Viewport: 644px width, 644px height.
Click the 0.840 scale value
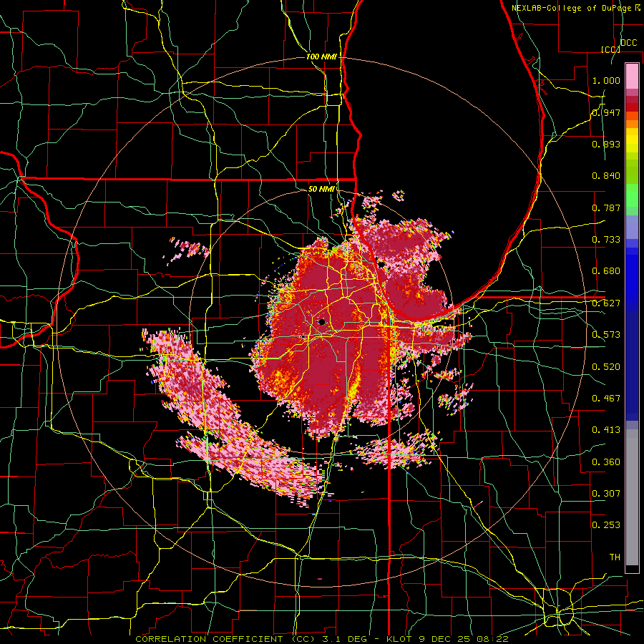click(x=606, y=176)
